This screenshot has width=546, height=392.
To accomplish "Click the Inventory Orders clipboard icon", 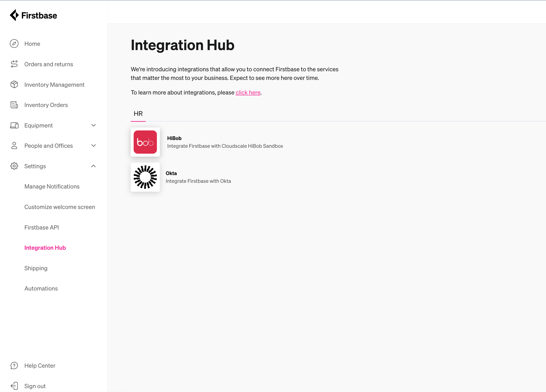I will pos(14,105).
